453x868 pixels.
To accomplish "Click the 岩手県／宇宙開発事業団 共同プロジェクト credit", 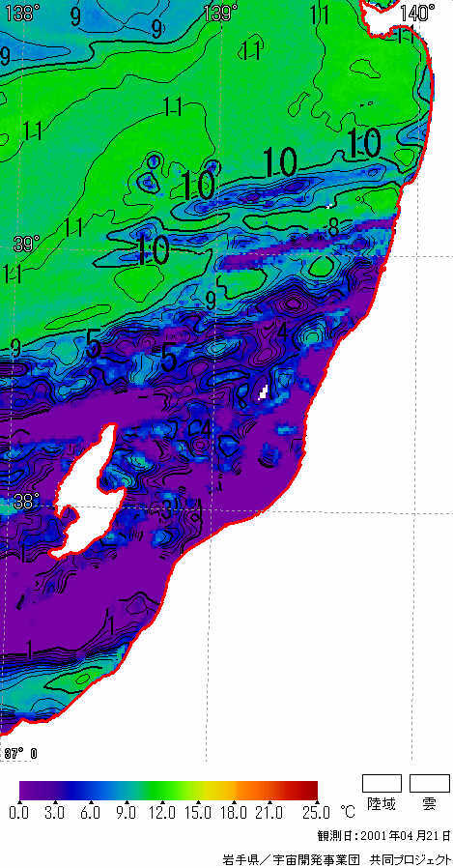I will point(337,859).
